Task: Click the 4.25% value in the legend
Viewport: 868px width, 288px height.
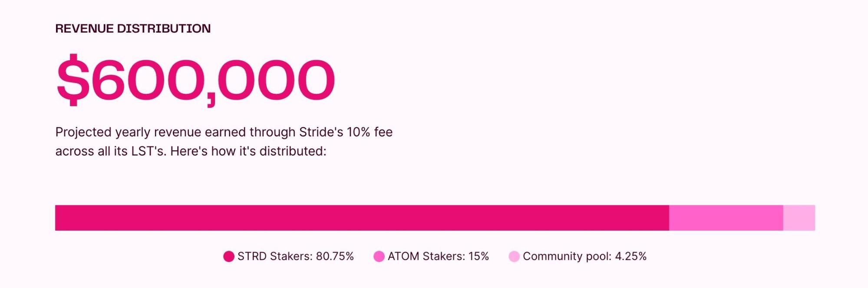Action: (630, 256)
